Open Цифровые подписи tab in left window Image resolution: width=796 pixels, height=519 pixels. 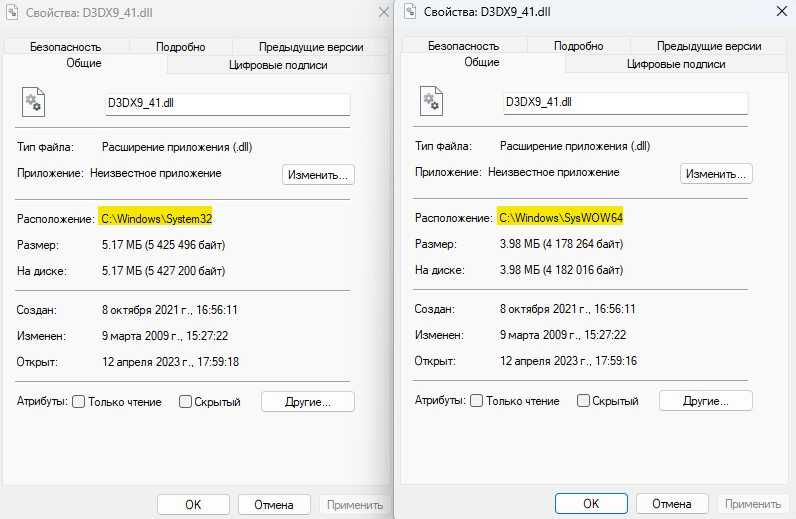[278, 65]
